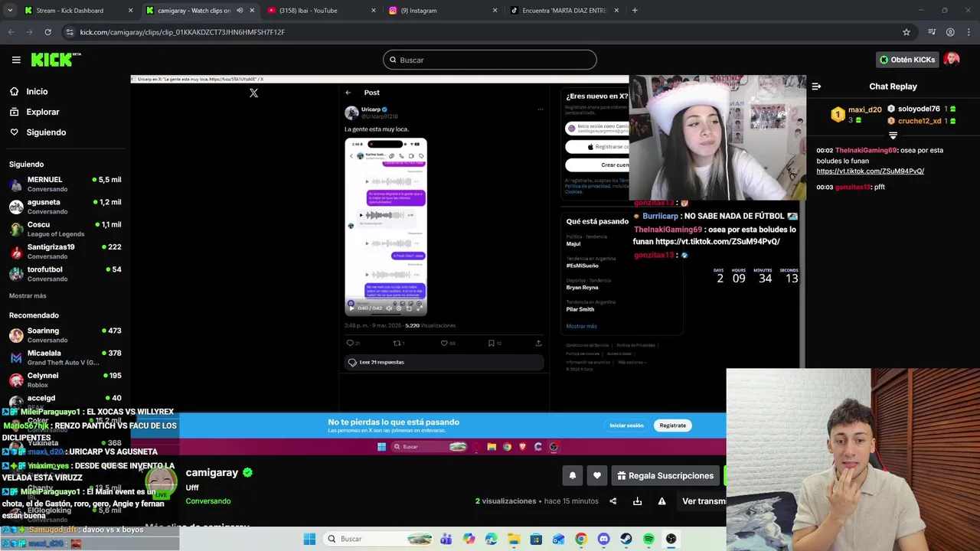Click Regala Suscripciones button
The image size is (980, 551).
[x=665, y=475]
